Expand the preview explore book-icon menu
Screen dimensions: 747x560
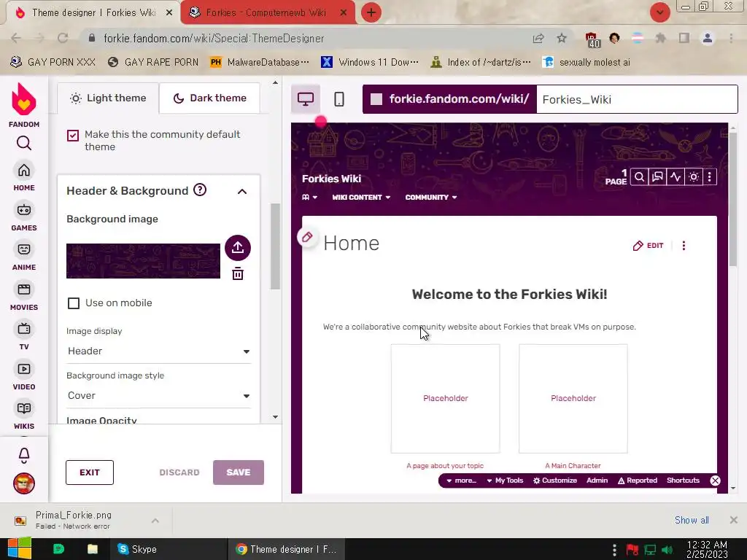point(309,197)
